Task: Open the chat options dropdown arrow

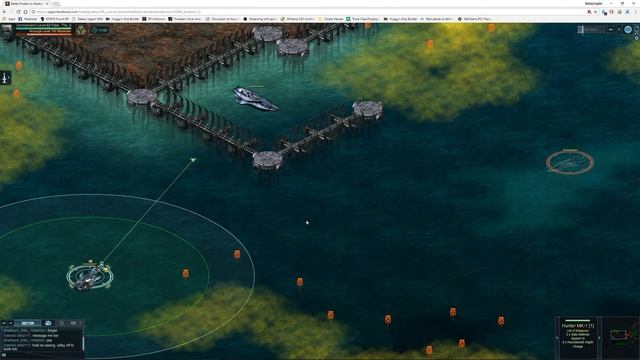Action: tap(11, 323)
